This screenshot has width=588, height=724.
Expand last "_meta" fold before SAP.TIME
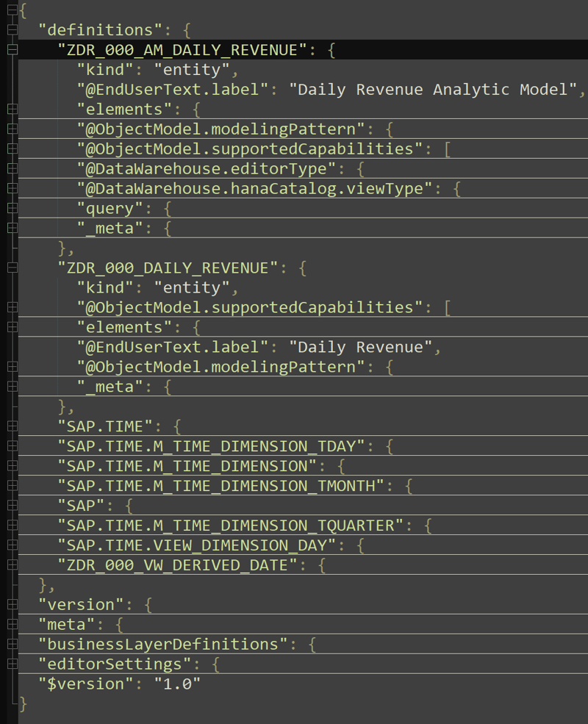click(12, 387)
